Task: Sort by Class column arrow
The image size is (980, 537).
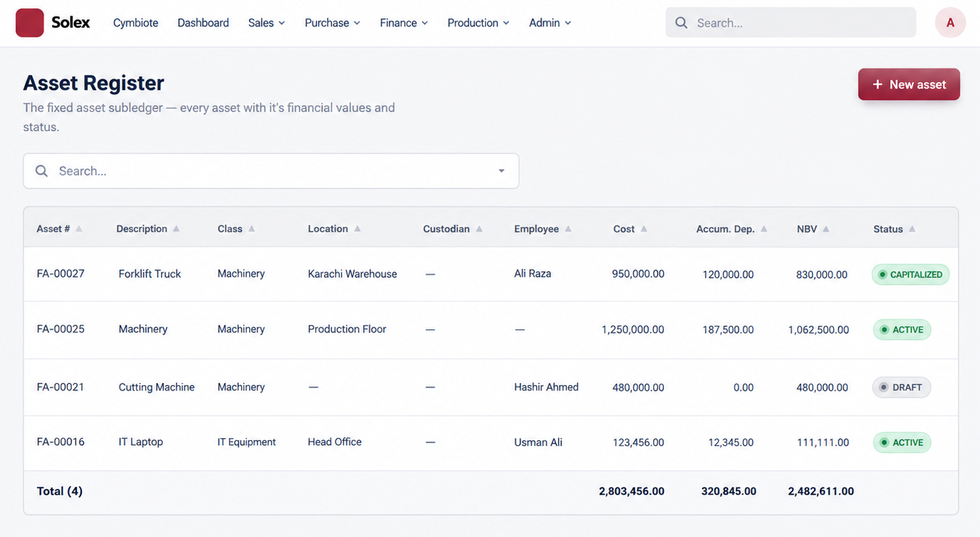Action: click(251, 229)
